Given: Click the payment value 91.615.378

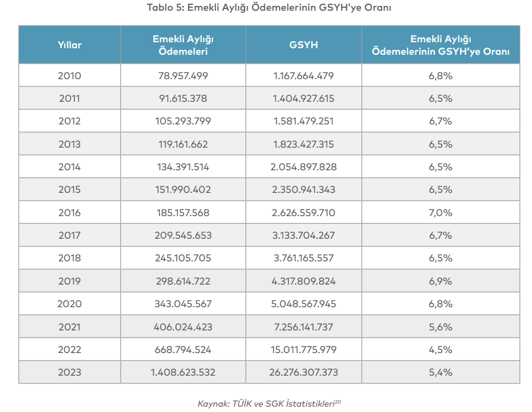Looking at the screenshot, I should click(x=183, y=98).
